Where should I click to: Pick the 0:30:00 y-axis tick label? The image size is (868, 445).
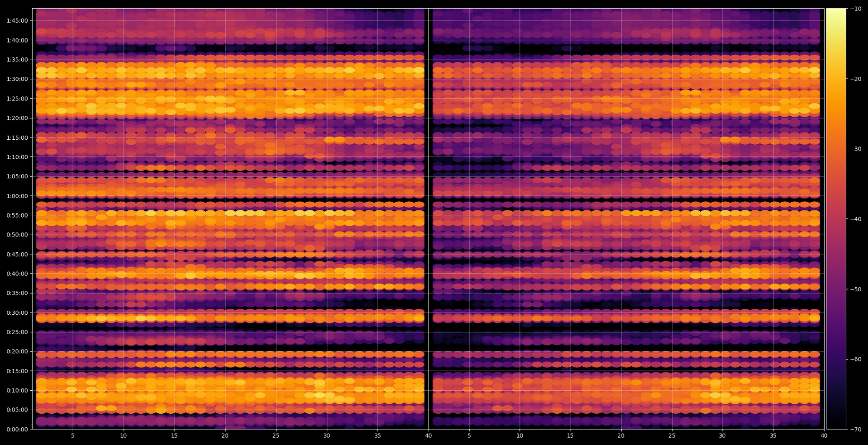coord(17,312)
